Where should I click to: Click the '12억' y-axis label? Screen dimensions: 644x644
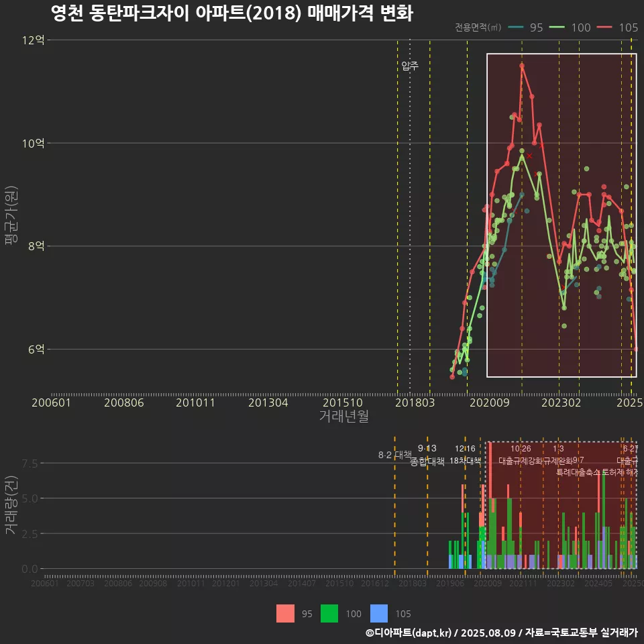pyautogui.click(x=34, y=40)
